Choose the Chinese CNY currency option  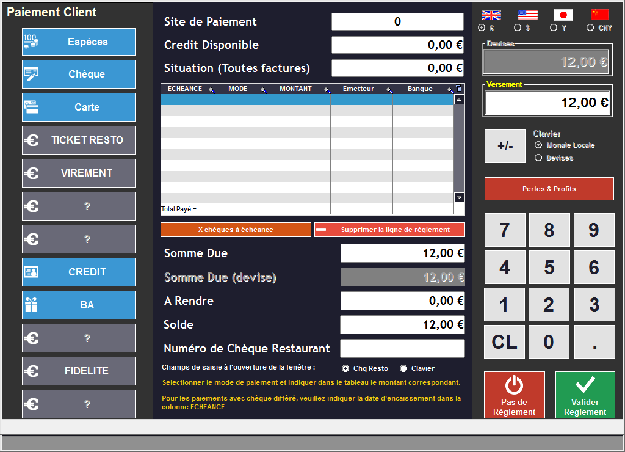click(591, 28)
